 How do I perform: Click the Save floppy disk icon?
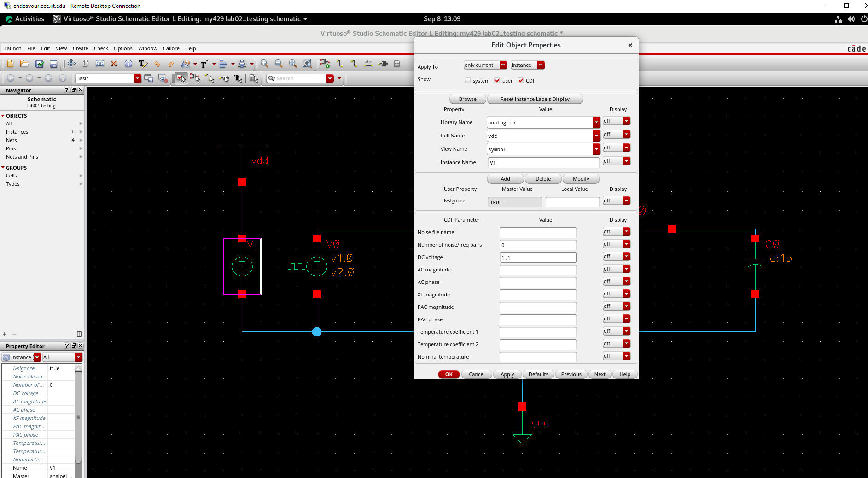(53, 64)
